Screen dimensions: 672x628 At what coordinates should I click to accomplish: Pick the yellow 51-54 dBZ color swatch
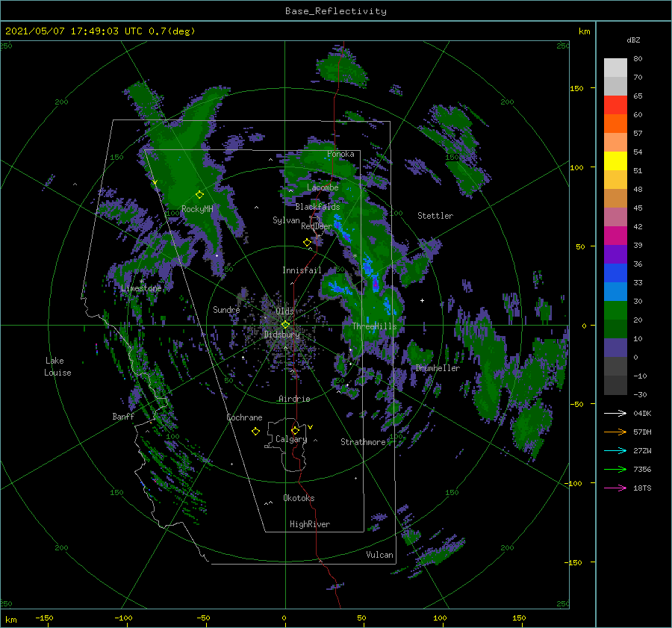click(x=615, y=161)
